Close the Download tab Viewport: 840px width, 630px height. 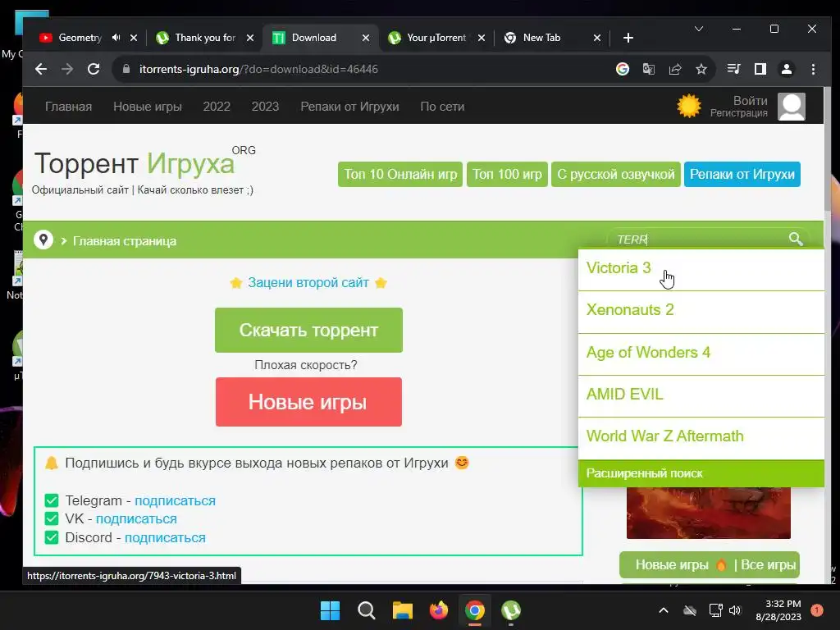(366, 38)
